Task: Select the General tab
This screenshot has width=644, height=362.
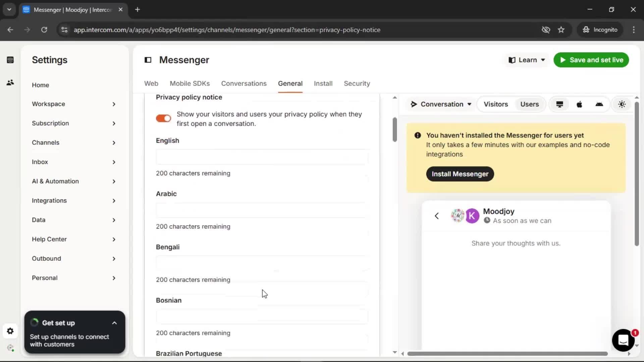Action: [290, 84]
